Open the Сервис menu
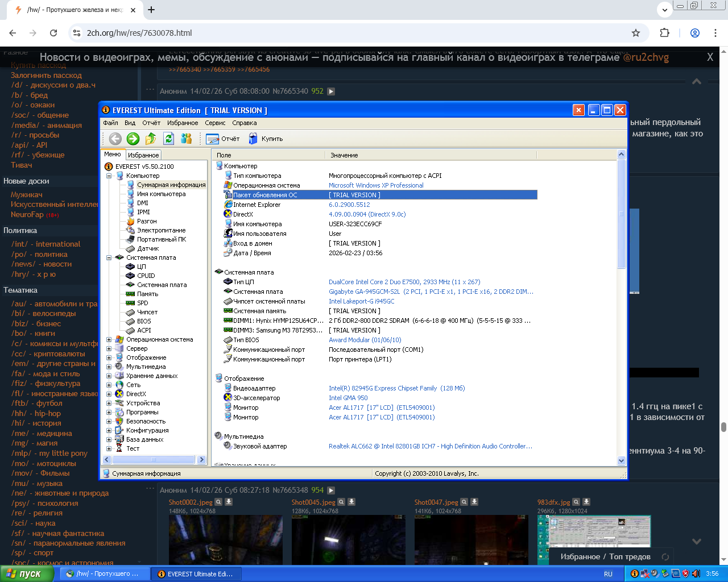The image size is (728, 582). pyautogui.click(x=215, y=123)
